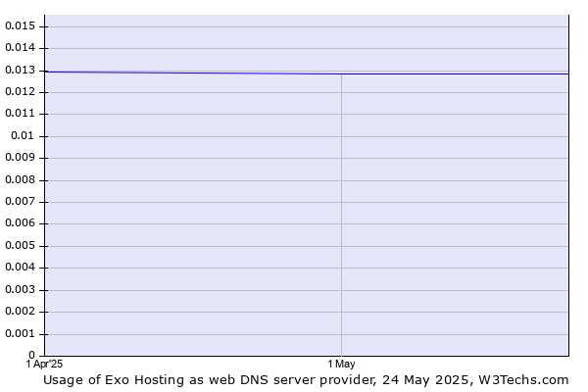Click the 0.013 y-axis label

click(x=20, y=71)
